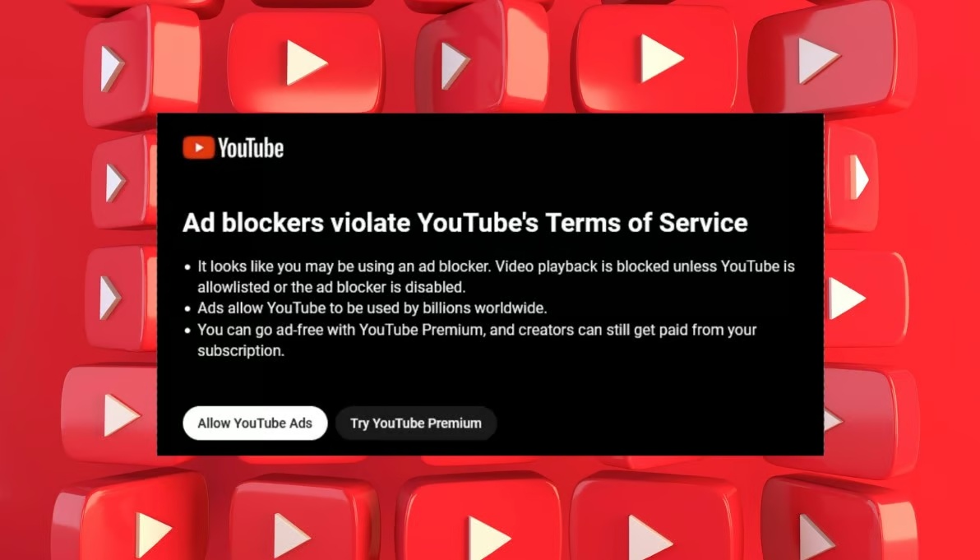The height and width of the screenshot is (560, 980).
Task: Click the play icon directly above the YouTube logo
Action: click(306, 62)
